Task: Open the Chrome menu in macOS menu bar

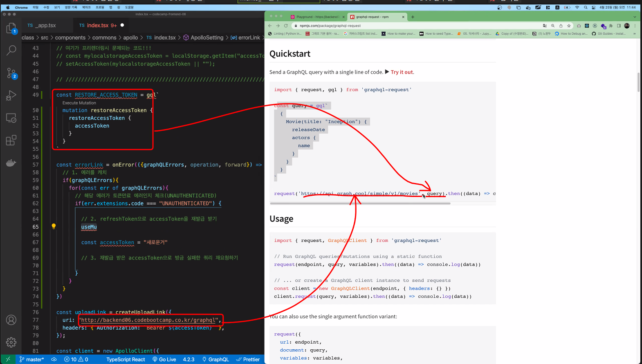Action: point(21,7)
